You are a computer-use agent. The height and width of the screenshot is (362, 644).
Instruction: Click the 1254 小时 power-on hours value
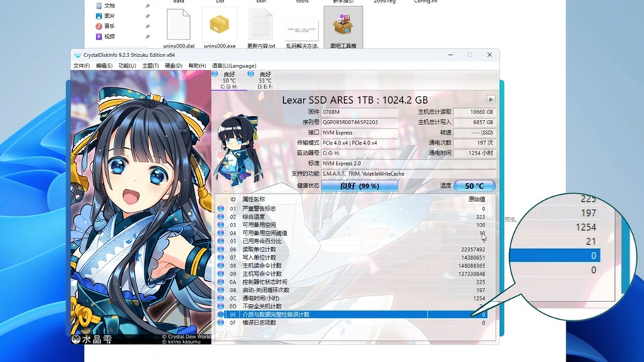475,153
